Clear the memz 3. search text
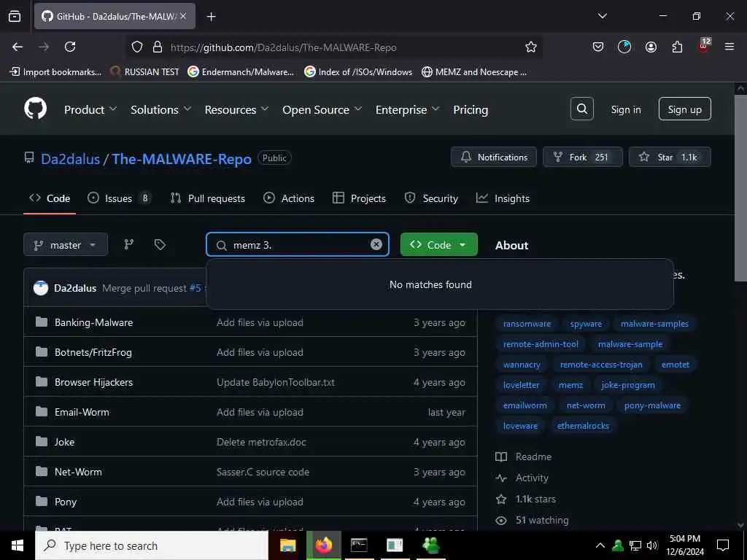 pos(376,244)
